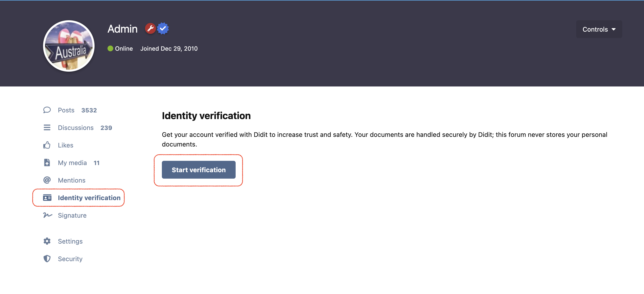Click the Identity verification ID card icon
This screenshot has width=644, height=294.
47,198
